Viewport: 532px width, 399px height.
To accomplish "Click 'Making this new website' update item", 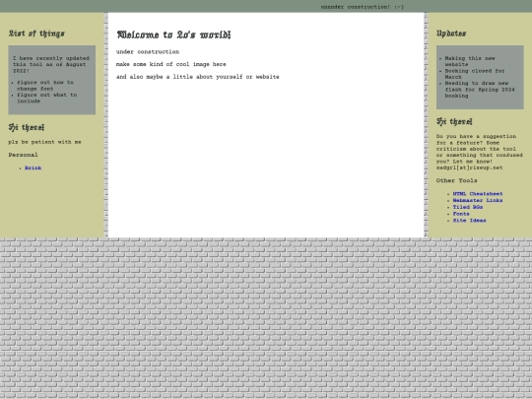I will click(470, 61).
